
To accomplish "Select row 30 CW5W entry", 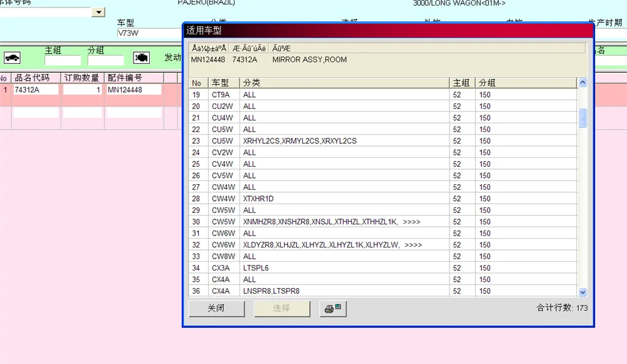I will 382,222.
